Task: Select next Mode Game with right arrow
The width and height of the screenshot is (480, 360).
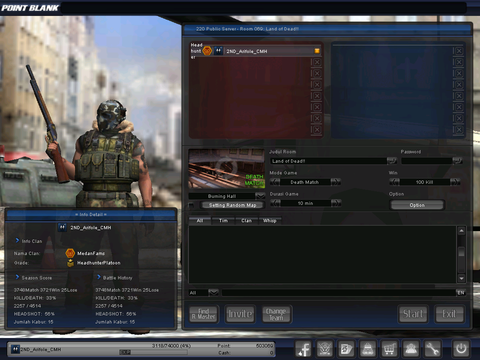Action: click(335, 182)
